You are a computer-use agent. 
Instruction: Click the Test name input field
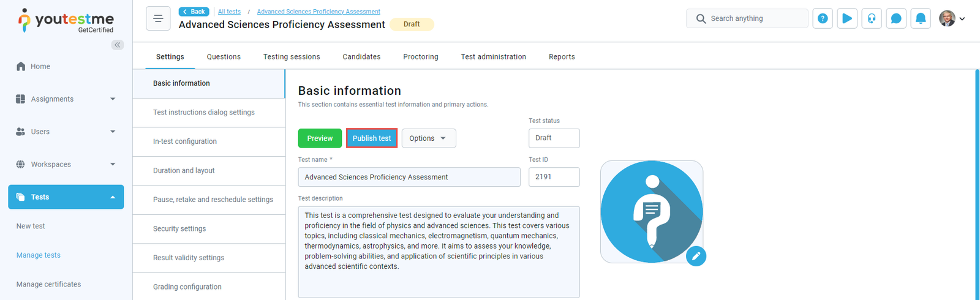(x=409, y=177)
